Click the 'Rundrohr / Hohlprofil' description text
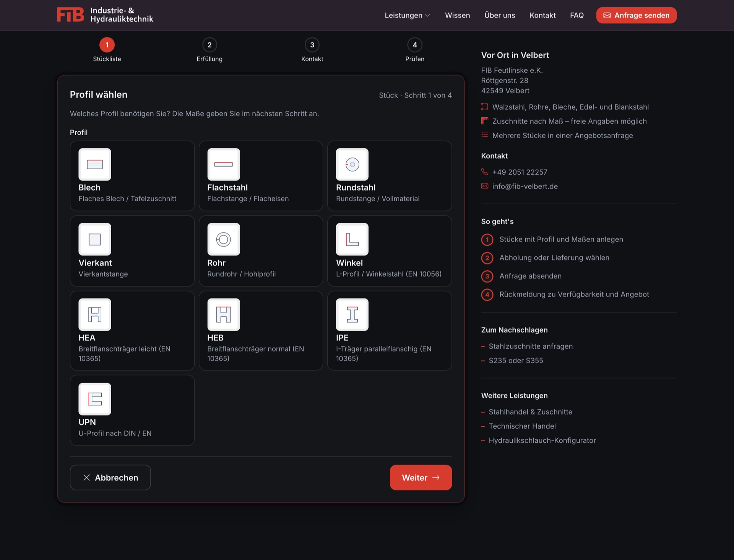Viewport: 734px width, 560px height. [241, 274]
